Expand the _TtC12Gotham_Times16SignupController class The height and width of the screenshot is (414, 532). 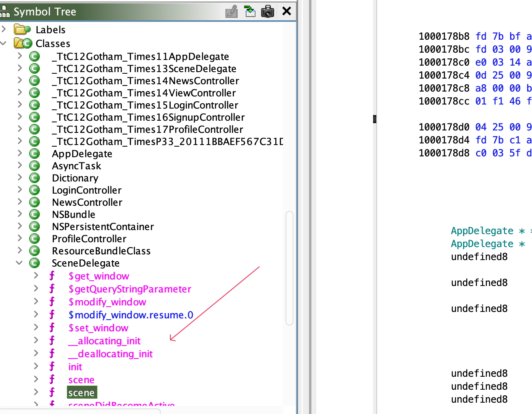coord(20,117)
